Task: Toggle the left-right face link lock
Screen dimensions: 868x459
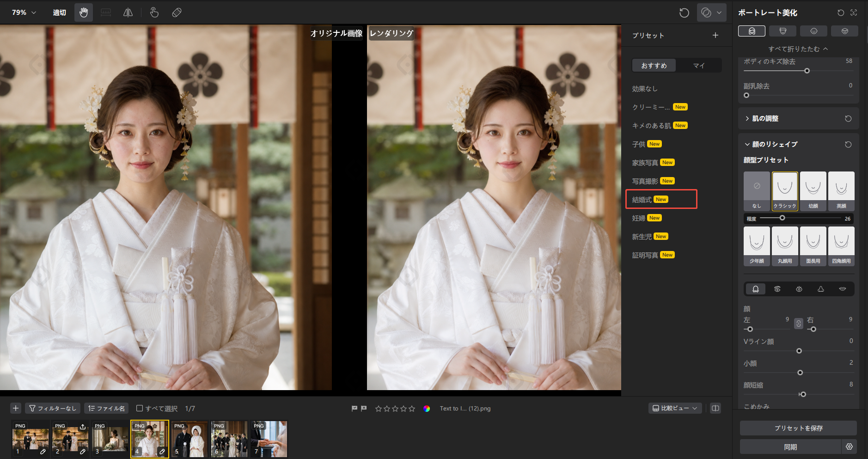Action: coord(799,324)
